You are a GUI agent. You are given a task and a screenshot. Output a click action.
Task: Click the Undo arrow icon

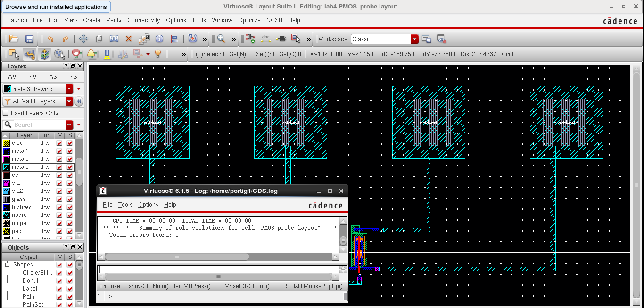click(50, 39)
